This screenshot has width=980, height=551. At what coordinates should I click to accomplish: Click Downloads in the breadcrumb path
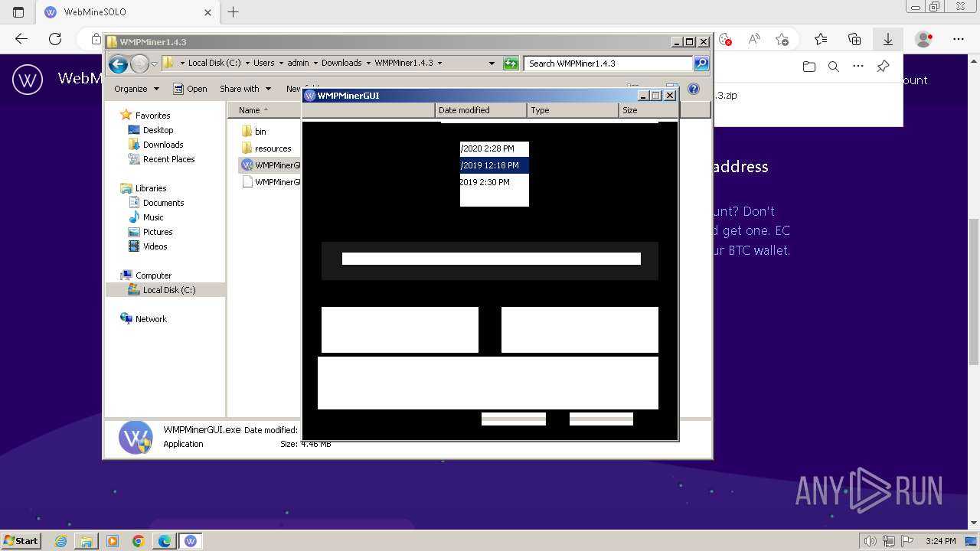pos(341,63)
